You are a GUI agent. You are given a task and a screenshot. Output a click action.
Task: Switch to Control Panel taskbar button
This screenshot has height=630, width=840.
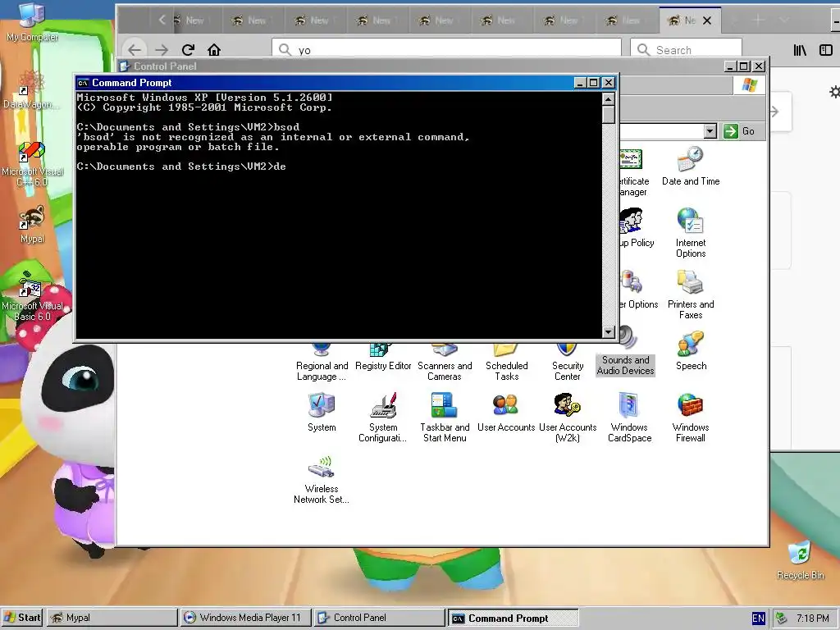[379, 618]
